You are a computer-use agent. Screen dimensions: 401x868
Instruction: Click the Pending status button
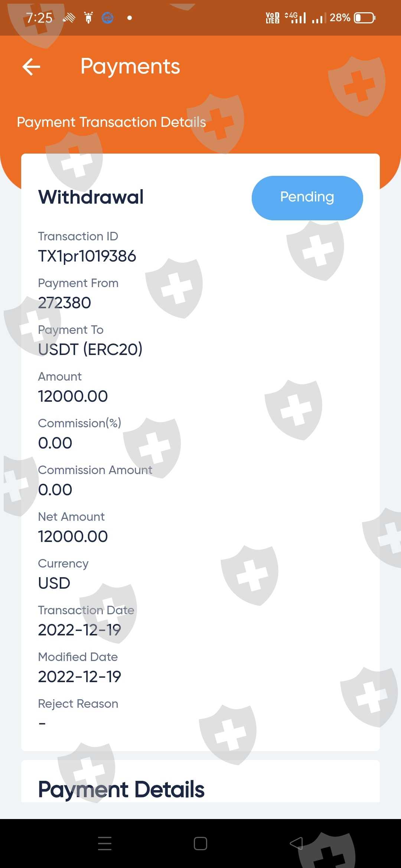(307, 198)
